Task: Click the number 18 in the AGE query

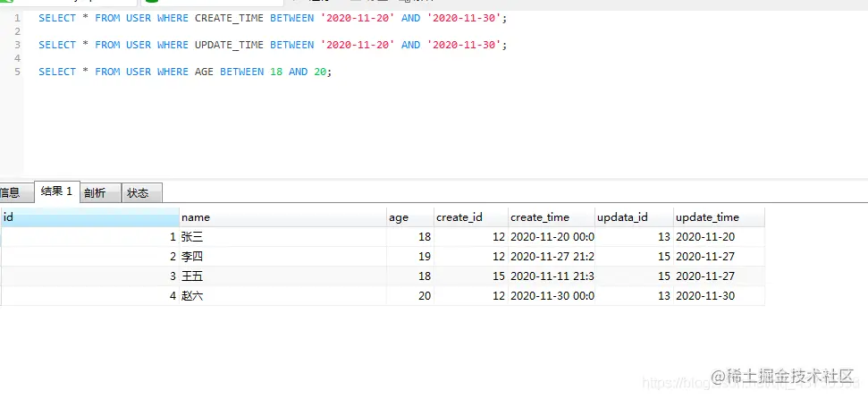Action: [x=276, y=72]
